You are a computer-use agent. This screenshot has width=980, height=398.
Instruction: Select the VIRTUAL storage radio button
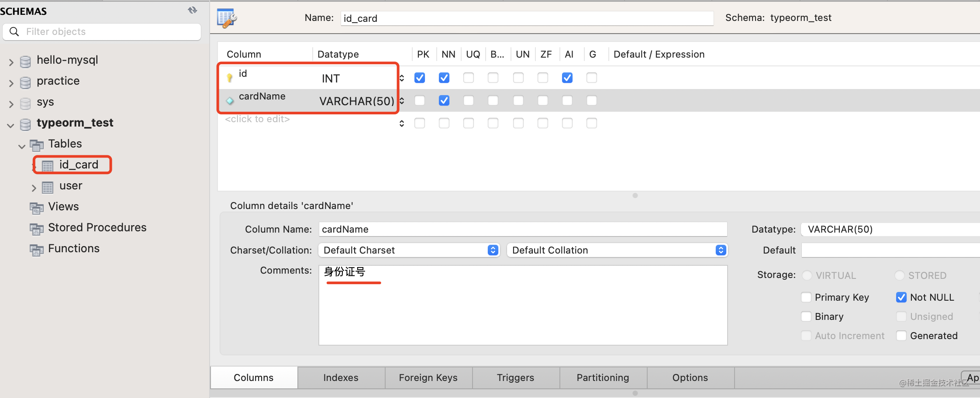807,275
